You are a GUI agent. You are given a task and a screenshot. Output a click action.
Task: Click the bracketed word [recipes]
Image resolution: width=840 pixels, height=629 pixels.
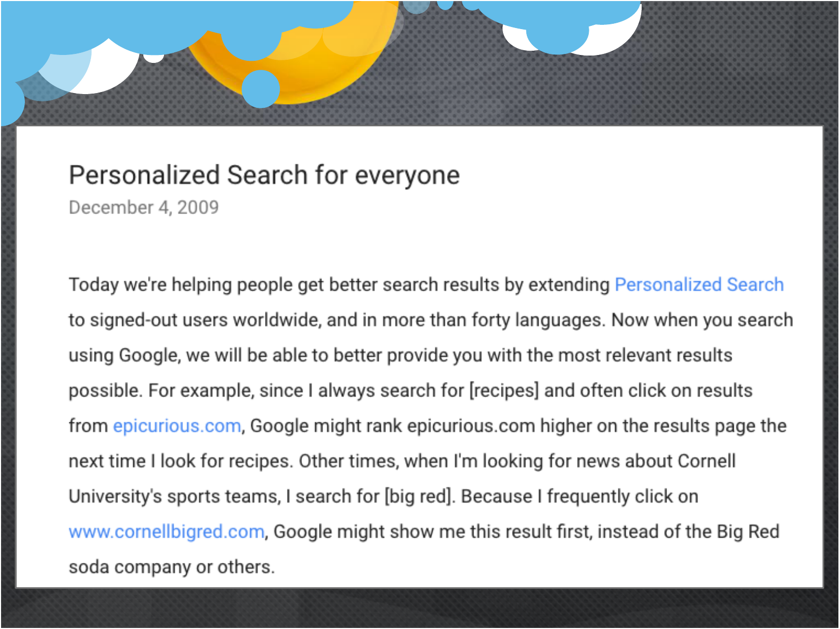pyautogui.click(x=504, y=391)
